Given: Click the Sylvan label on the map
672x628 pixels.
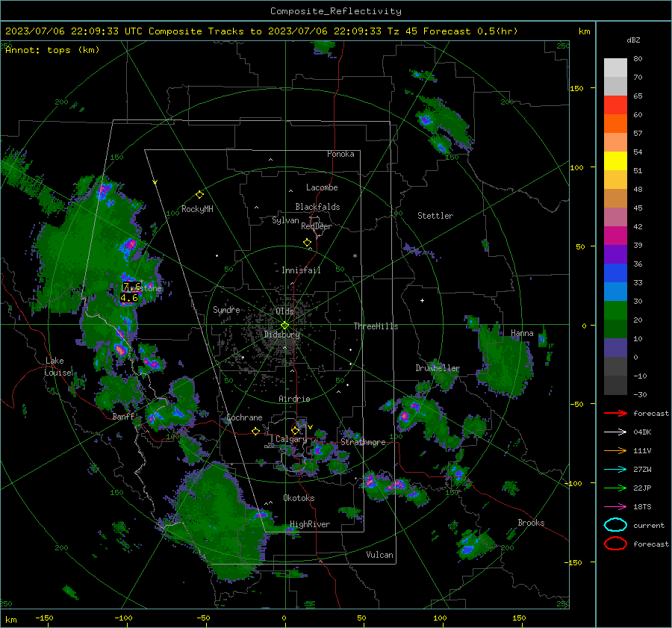Looking at the screenshot, I should (285, 220).
